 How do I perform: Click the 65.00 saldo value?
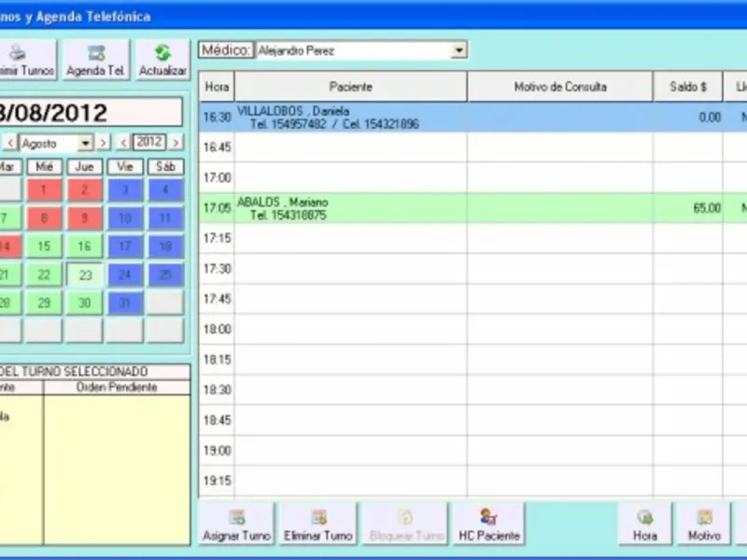(x=707, y=208)
